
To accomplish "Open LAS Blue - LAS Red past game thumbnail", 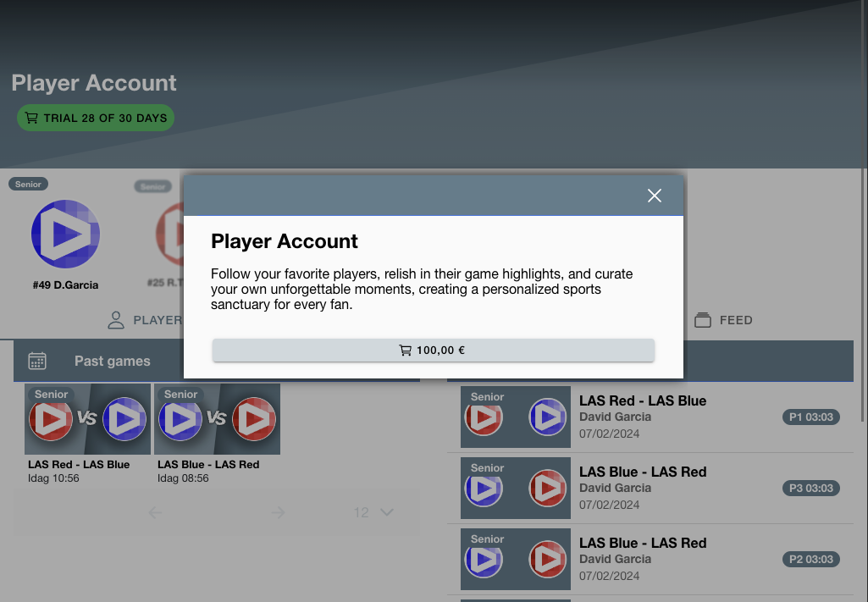I will click(x=218, y=420).
